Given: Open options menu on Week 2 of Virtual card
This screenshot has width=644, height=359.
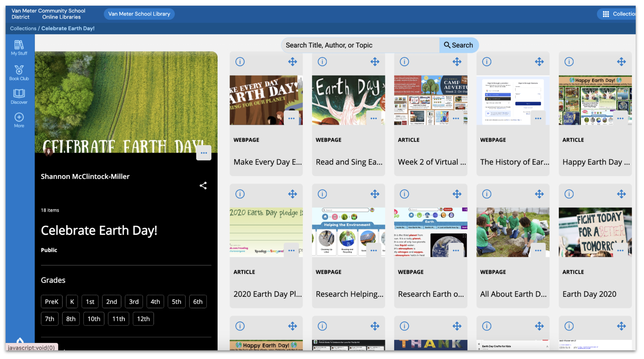Looking at the screenshot, I should (456, 118).
